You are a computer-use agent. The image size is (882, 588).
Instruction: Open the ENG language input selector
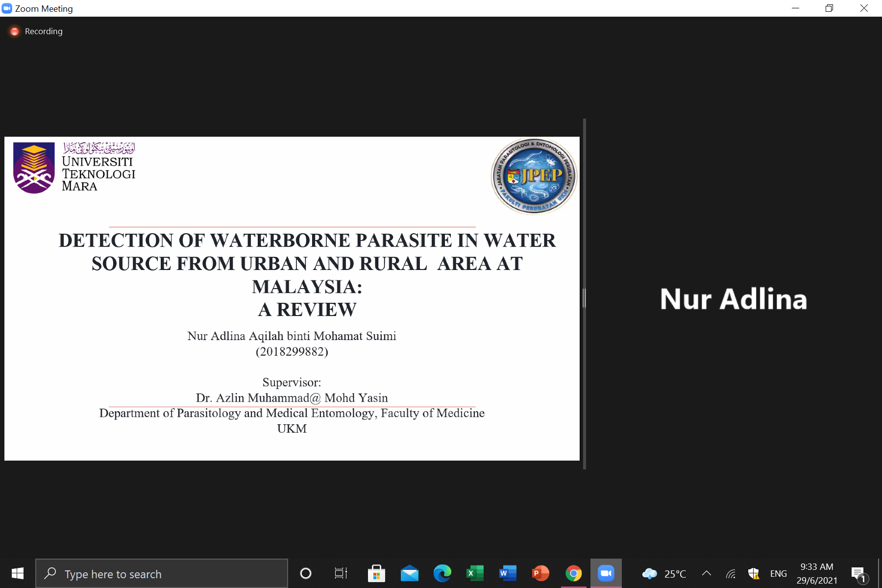pos(778,574)
